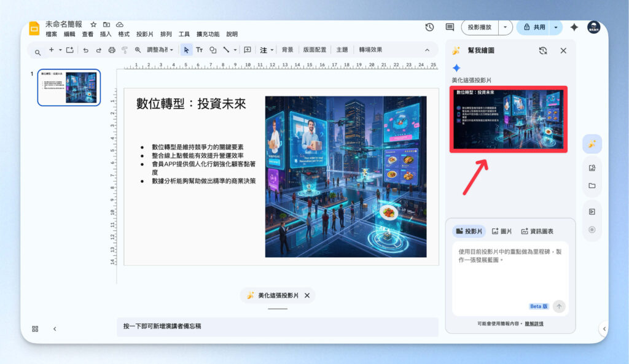629x364 pixels.
Task: Open version history via the clock icon
Action: pos(429,27)
